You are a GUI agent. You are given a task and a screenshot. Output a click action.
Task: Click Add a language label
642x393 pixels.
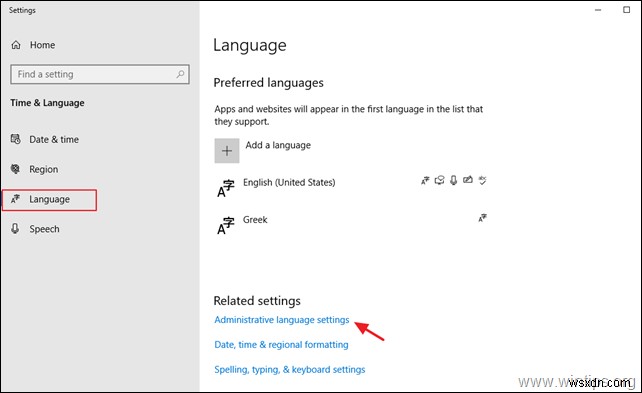click(278, 145)
